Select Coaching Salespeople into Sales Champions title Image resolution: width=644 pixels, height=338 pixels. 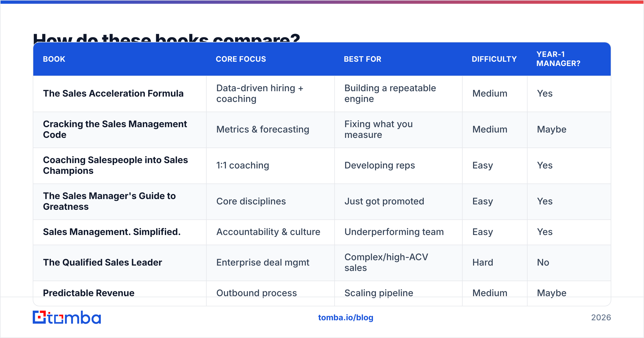point(115,165)
